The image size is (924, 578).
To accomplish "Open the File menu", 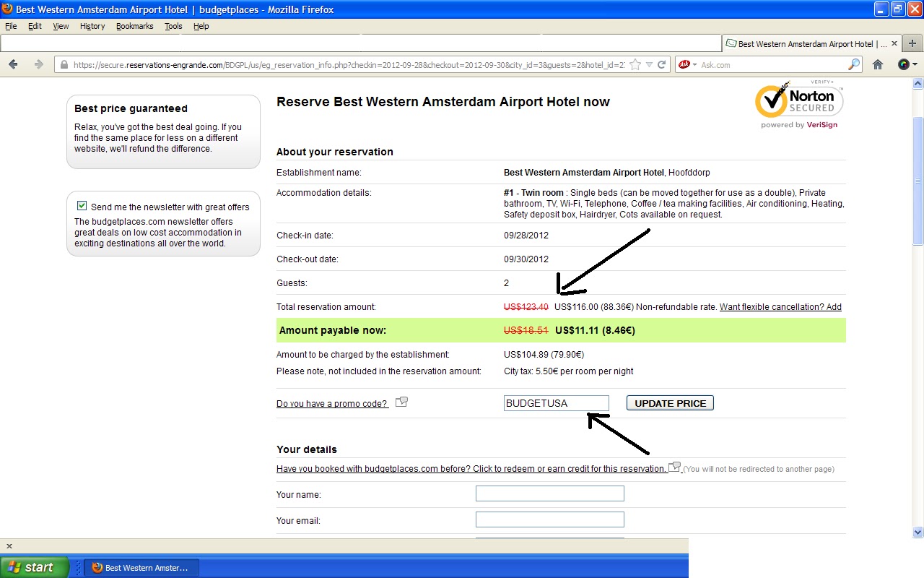I will [x=11, y=26].
